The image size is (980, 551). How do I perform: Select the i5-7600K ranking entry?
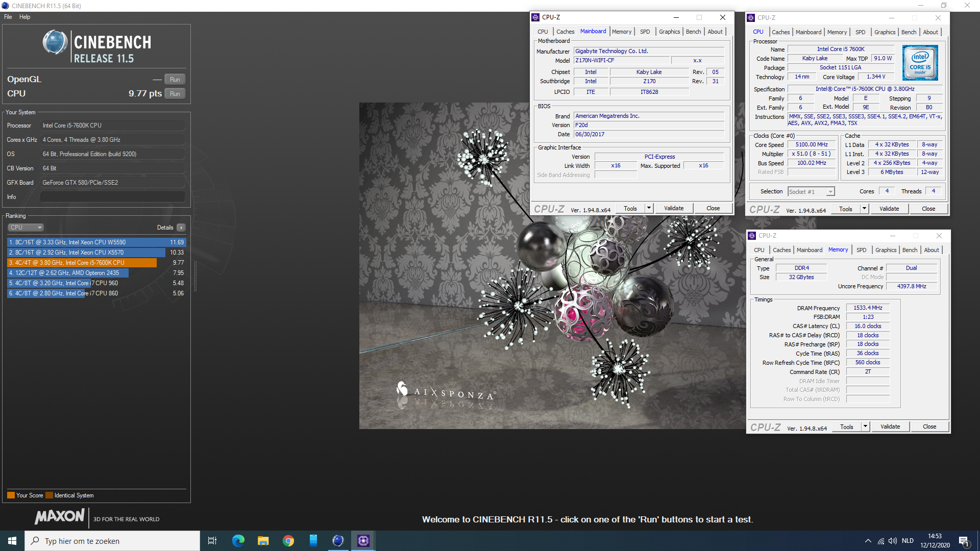[x=96, y=263]
